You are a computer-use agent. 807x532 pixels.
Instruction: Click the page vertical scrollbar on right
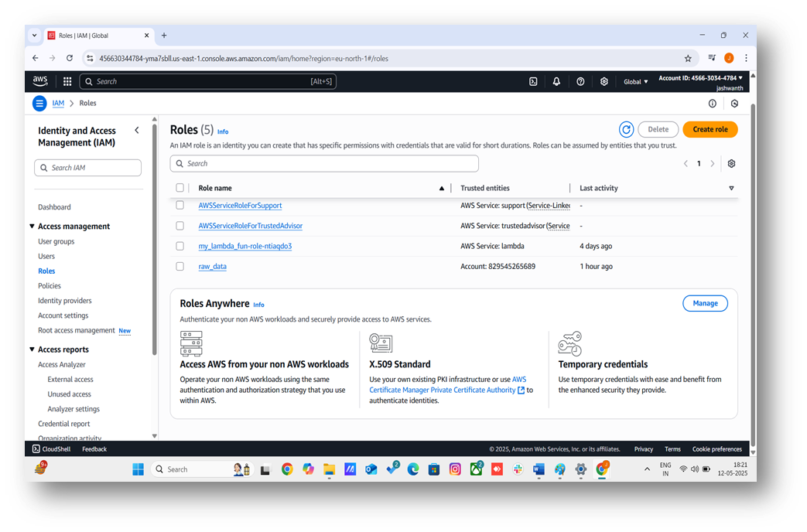pyautogui.click(x=753, y=275)
